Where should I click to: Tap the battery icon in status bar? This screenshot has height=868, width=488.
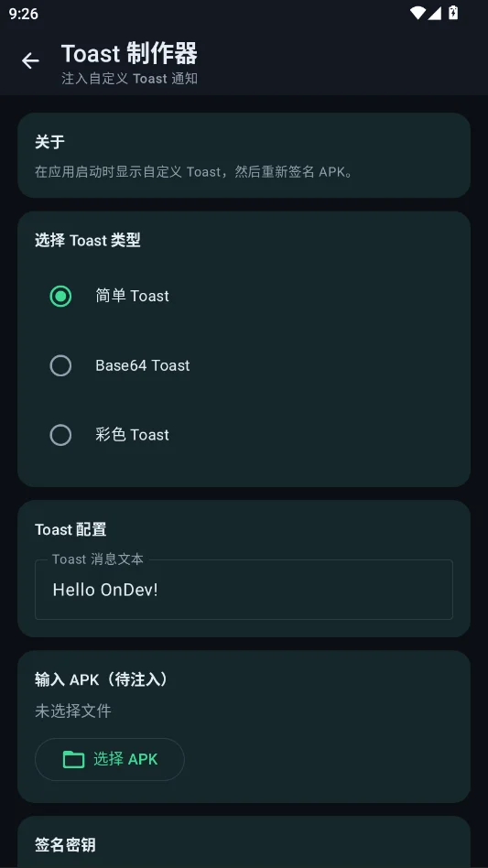coord(453,13)
